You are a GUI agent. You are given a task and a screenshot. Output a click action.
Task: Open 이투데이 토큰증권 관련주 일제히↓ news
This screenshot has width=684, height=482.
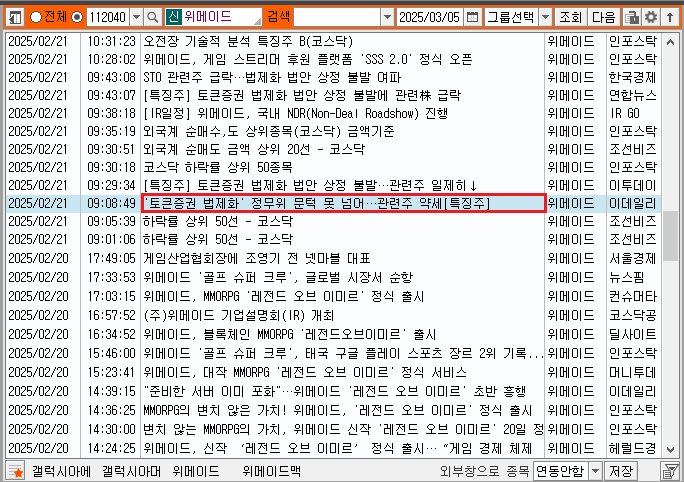pyautogui.click(x=310, y=185)
